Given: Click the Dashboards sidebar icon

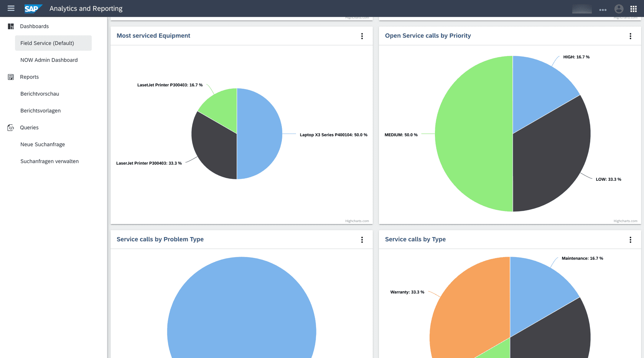Looking at the screenshot, I should pyautogui.click(x=11, y=26).
